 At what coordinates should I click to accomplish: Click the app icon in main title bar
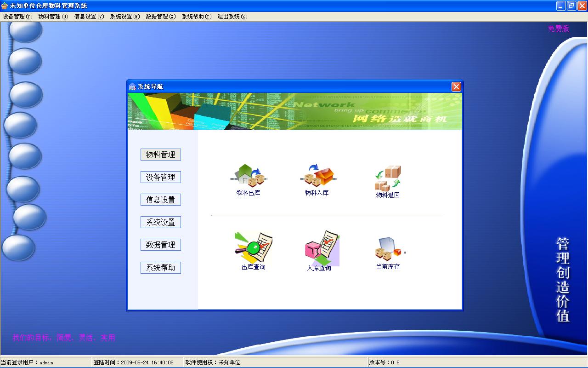point(5,6)
